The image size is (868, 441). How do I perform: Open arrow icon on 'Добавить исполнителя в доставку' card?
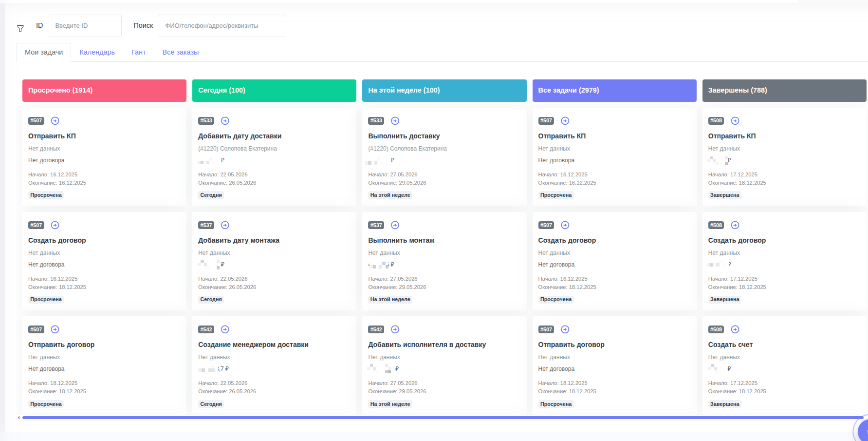coord(395,329)
